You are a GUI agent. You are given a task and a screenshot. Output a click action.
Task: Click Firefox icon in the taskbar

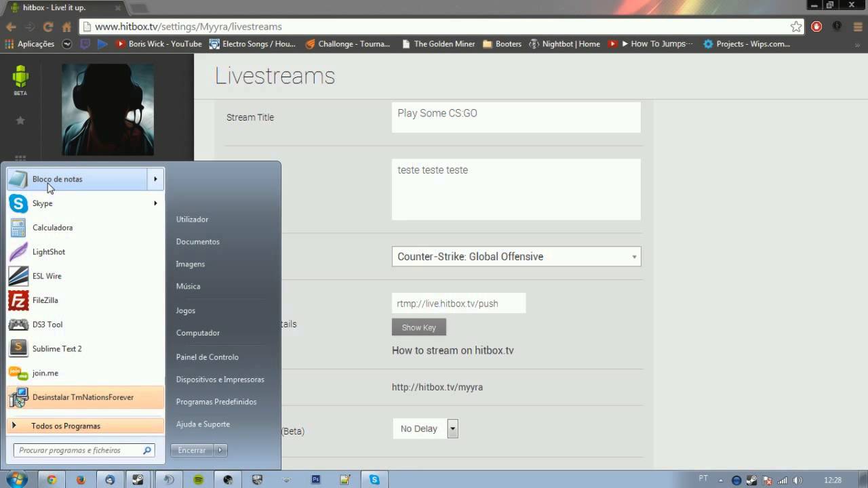pyautogui.click(x=81, y=479)
